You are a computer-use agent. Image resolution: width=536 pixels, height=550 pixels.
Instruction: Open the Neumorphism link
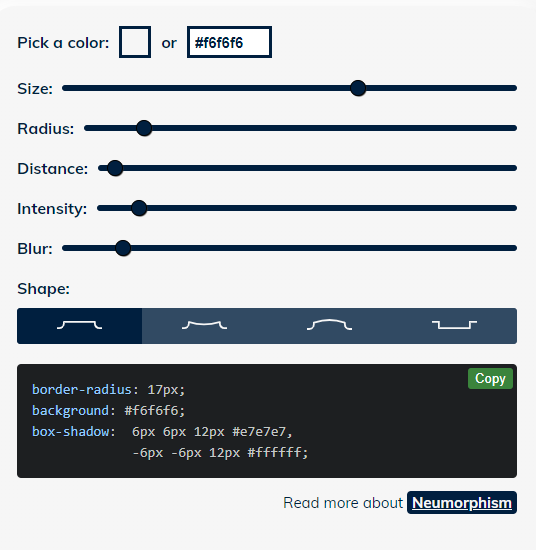[x=462, y=503]
